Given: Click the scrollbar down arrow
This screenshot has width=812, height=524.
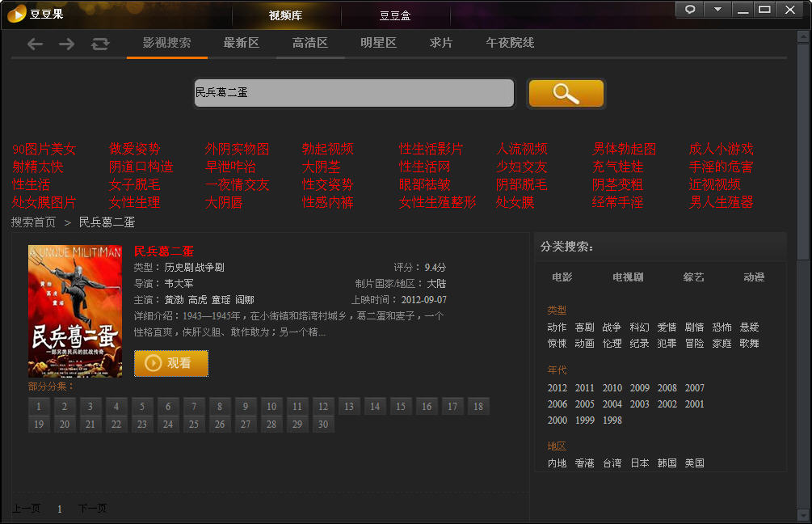Looking at the screenshot, I should (x=802, y=515).
